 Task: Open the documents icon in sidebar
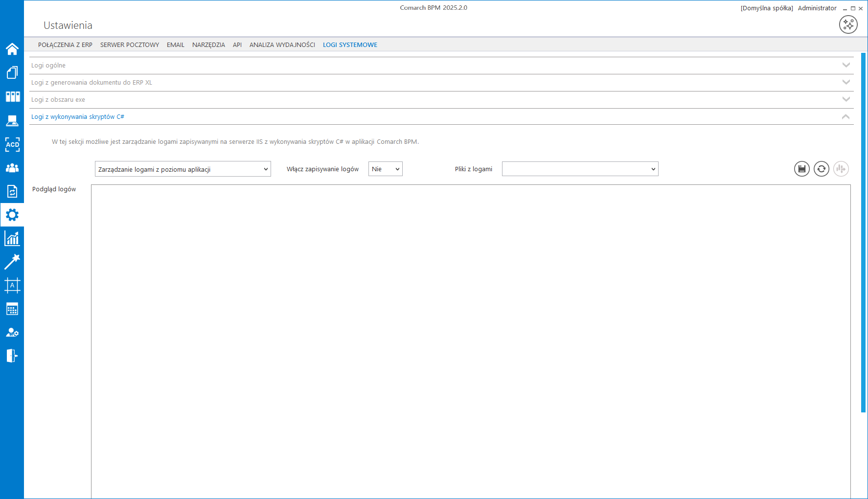(x=12, y=72)
